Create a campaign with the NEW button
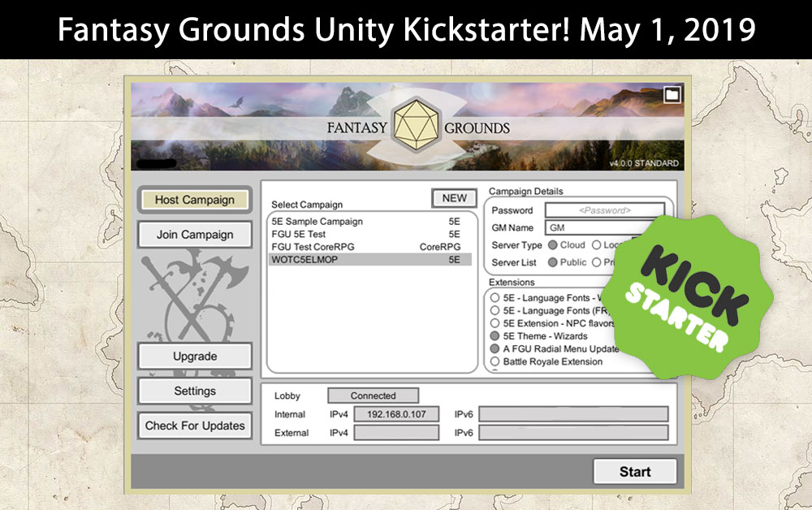 [454, 198]
